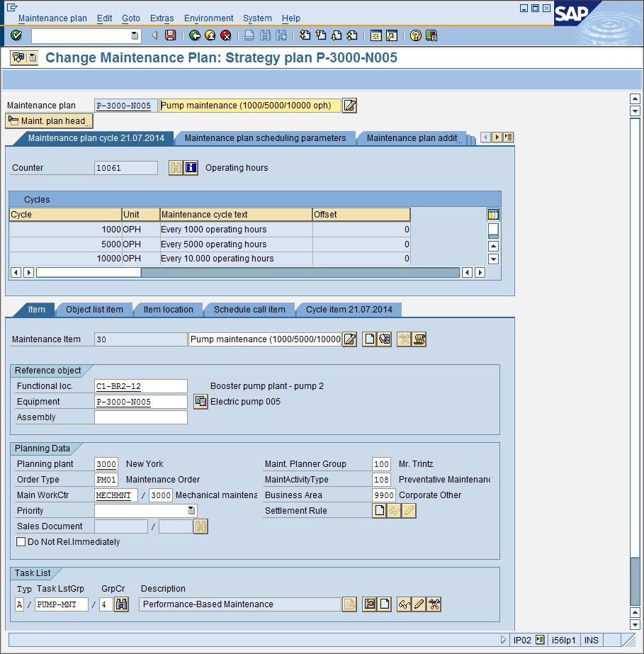Open the Schedule call item tab
The height and width of the screenshot is (654, 644).
tap(249, 310)
